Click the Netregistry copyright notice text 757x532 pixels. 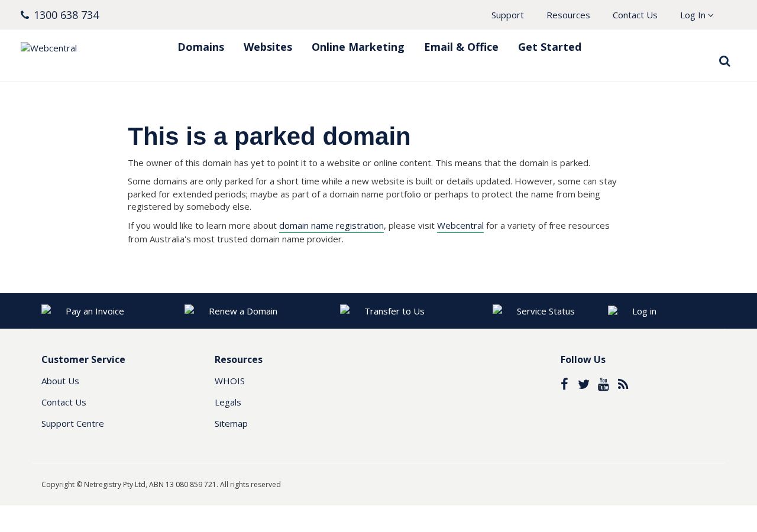(x=161, y=484)
